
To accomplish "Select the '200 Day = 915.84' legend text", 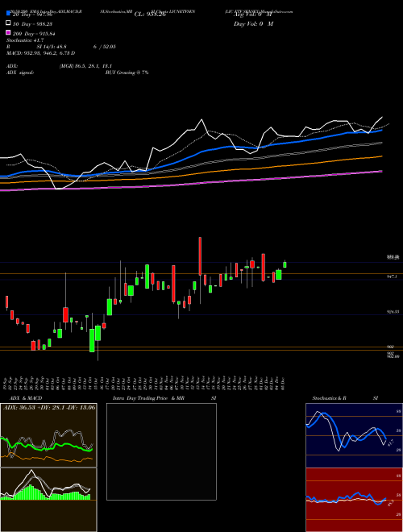I will (34, 34).
